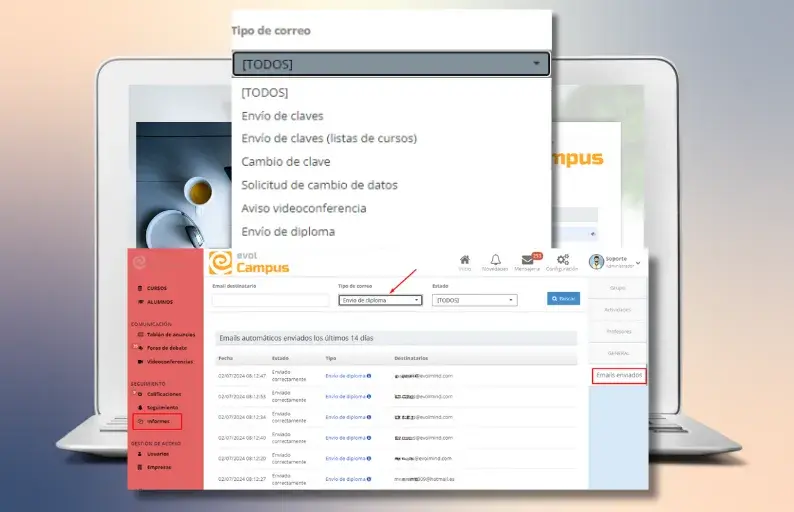This screenshot has width=794, height=512.
Task: Click the Foros de debate icon
Action: pos(140,348)
